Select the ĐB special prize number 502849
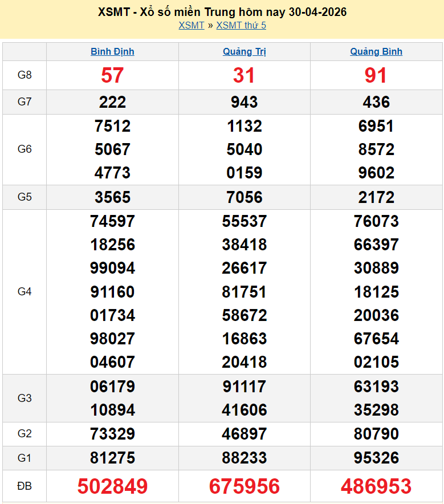The image size is (444, 504). click(112, 486)
